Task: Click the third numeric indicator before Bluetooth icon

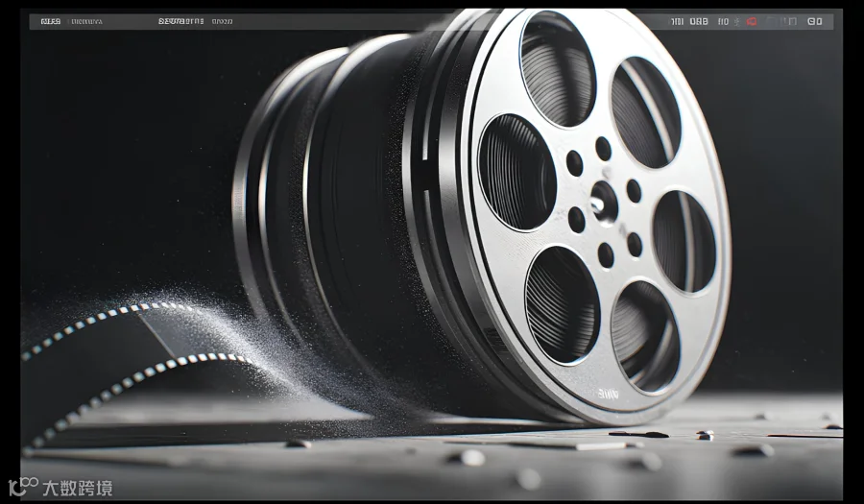Action: (723, 21)
